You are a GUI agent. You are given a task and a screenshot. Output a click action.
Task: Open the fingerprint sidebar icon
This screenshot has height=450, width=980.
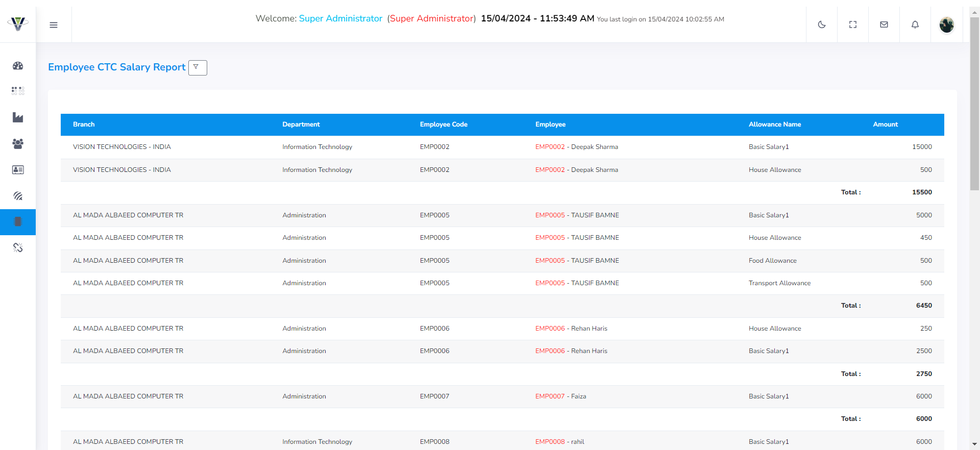tap(18, 196)
